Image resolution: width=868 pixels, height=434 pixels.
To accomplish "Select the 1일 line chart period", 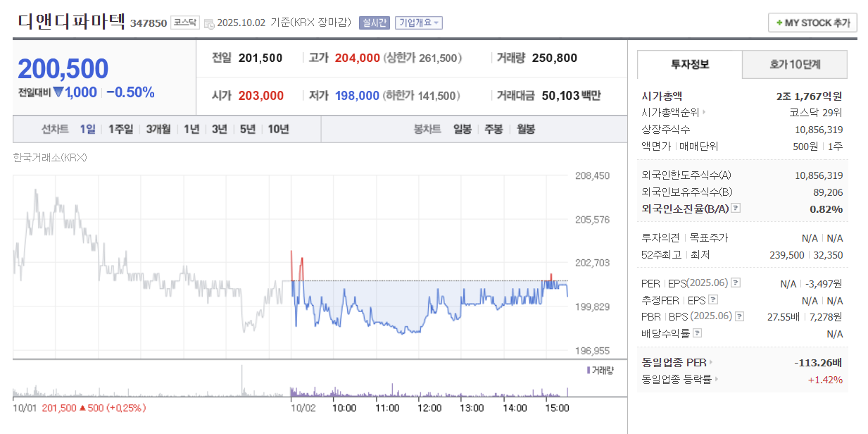I will (88, 130).
